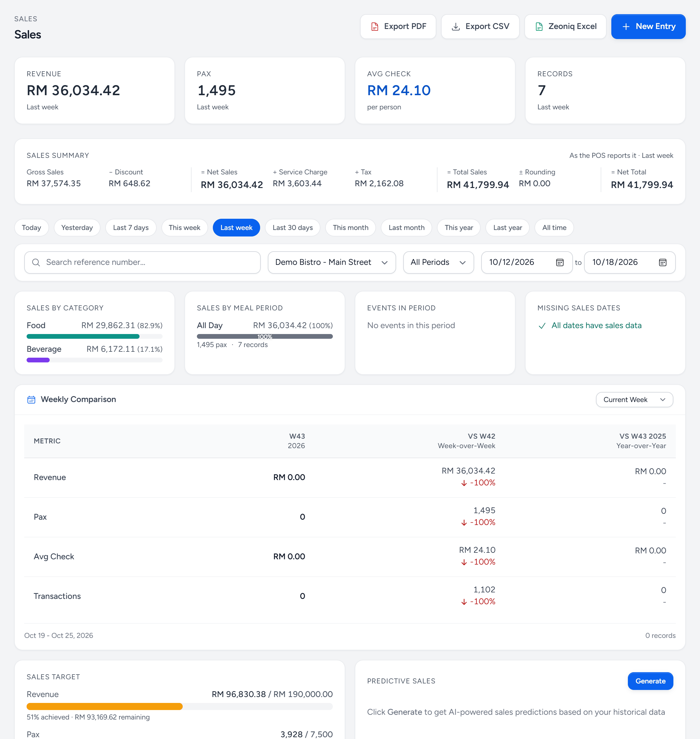Expand the All Periods dropdown
700x739 pixels.
tap(438, 262)
